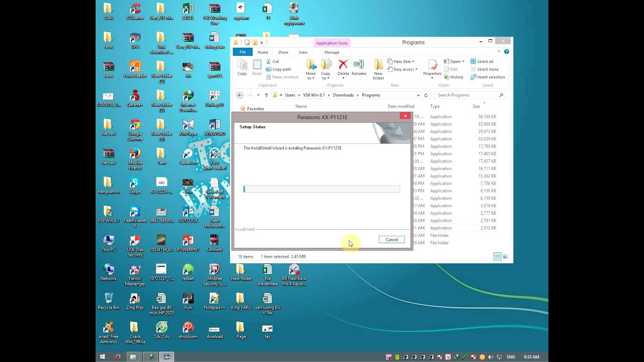Click Invert selection in ribbon
The image size is (644, 362).
(x=488, y=77)
